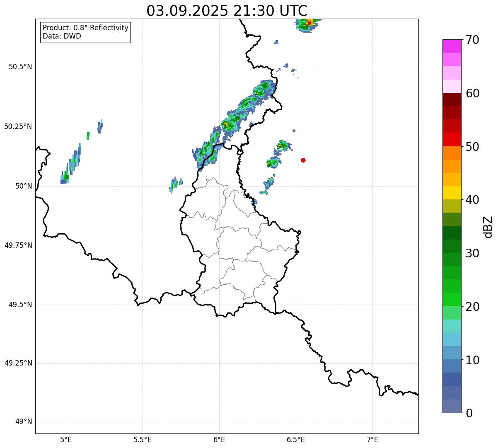
Task: Click the "Product: 0.8° Reflectivity" label
Action: pos(86,28)
